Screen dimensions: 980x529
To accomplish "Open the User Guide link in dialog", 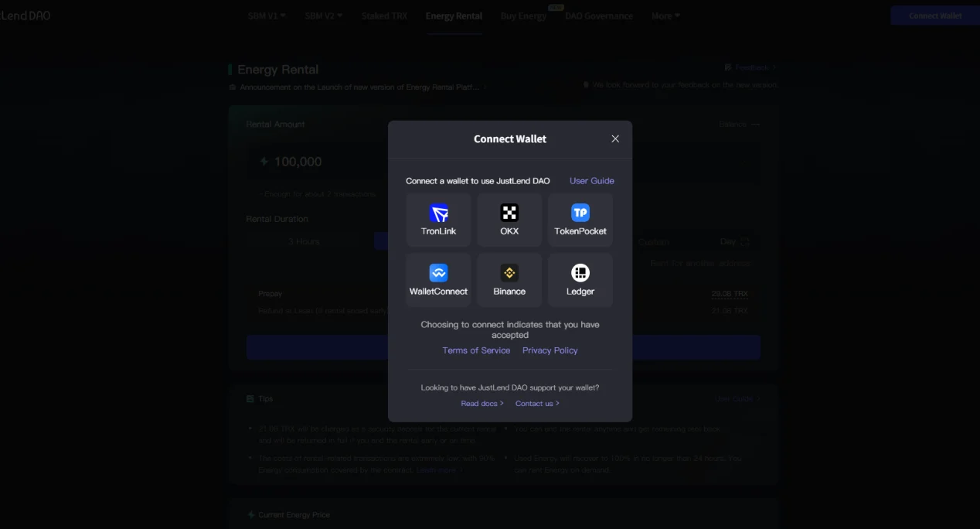I will click(x=592, y=181).
